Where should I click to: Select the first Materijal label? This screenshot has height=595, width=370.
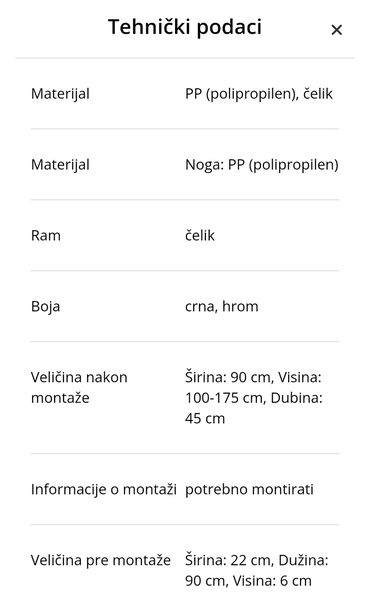click(x=60, y=94)
